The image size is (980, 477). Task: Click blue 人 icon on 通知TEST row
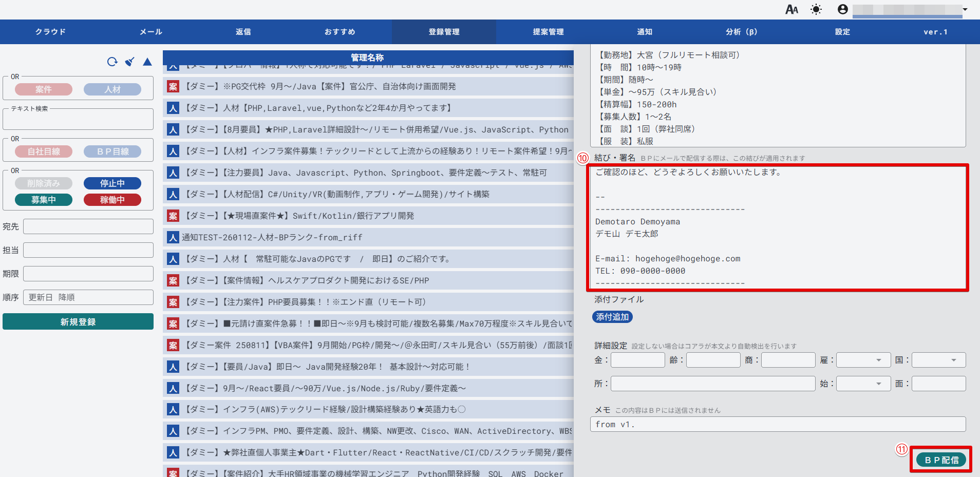coord(173,238)
